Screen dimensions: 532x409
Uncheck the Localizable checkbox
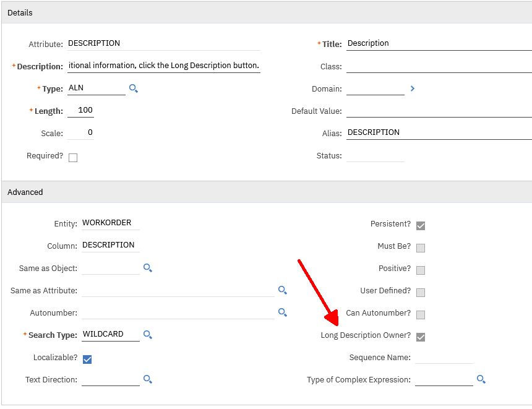tap(87, 358)
